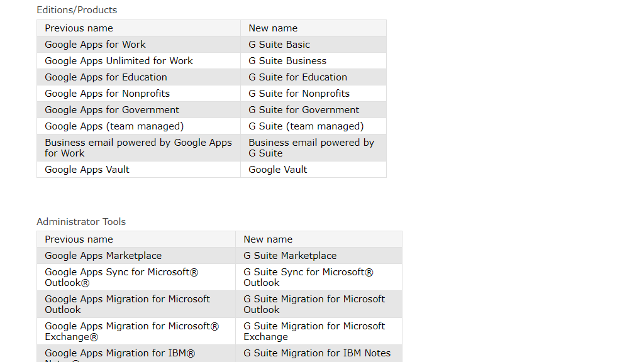Click the 'Editions/Products' heading

point(77,10)
